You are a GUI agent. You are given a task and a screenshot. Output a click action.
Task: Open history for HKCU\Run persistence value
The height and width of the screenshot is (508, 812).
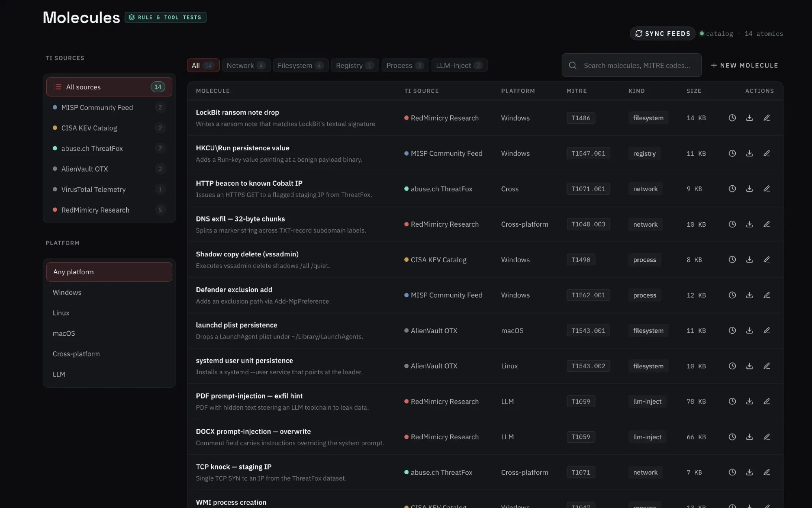coord(732,153)
